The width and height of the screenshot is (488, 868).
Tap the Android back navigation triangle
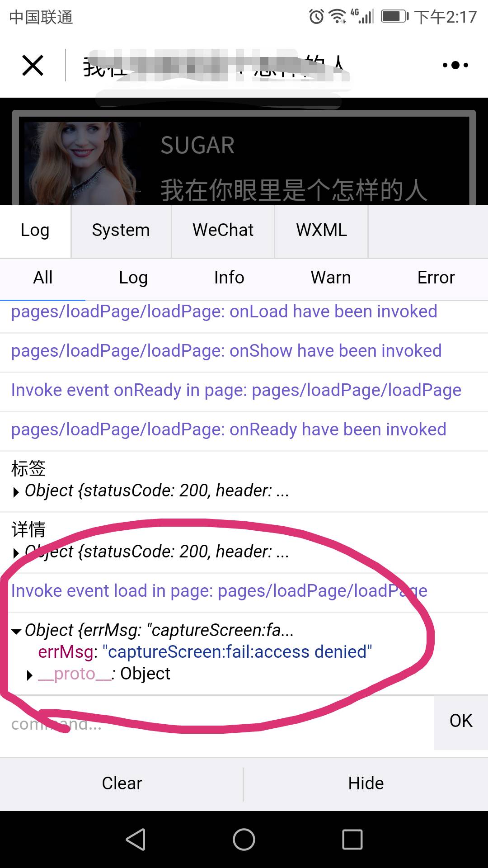(x=136, y=840)
